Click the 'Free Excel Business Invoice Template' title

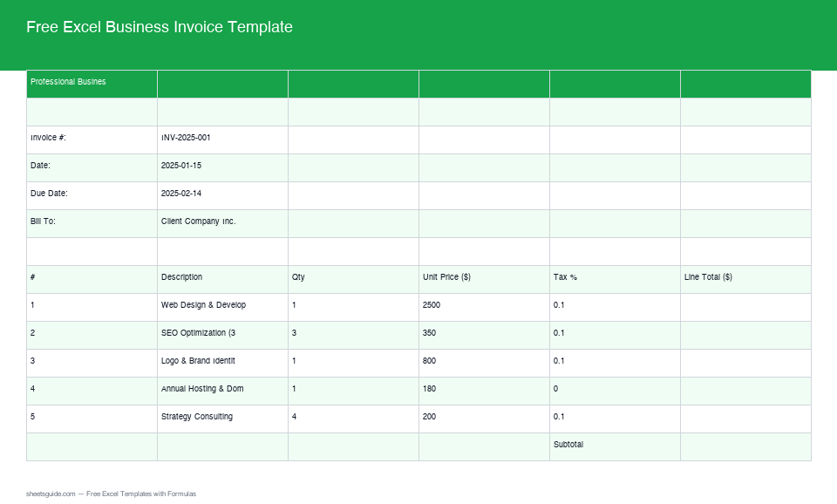[160, 27]
